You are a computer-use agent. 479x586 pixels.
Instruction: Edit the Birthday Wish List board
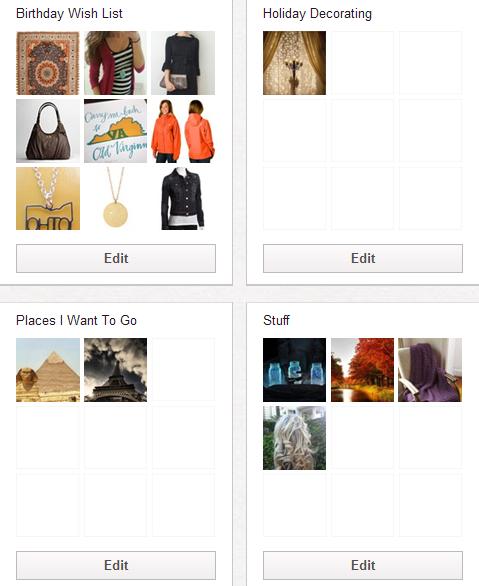pos(116,258)
